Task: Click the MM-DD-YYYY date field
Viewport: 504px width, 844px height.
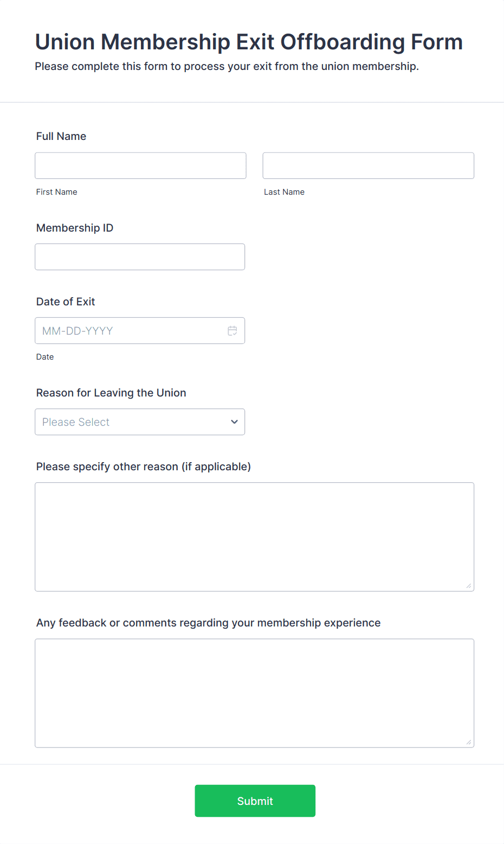Action: coord(130,331)
